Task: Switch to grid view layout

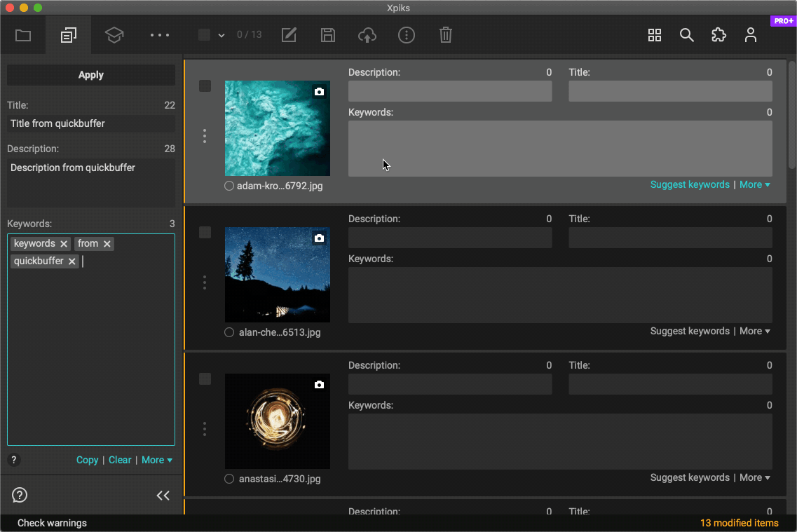Action: click(x=654, y=34)
